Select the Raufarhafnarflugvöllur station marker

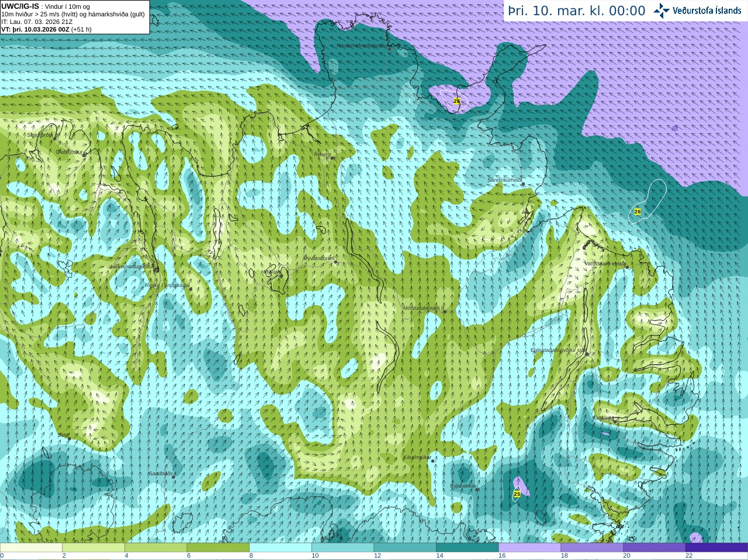(390, 49)
